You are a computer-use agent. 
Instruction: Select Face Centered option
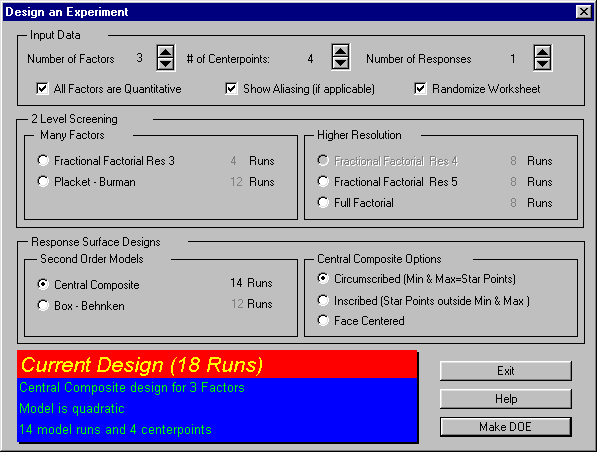click(x=323, y=320)
